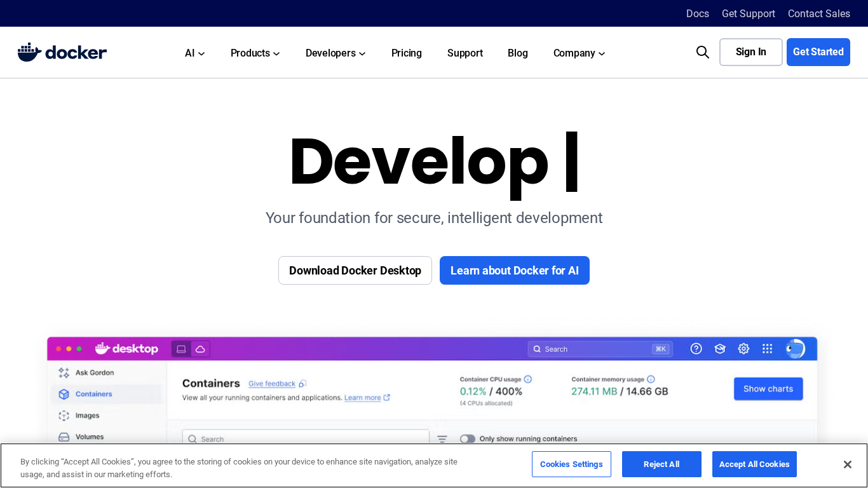Toggle Only show running containers switch
This screenshot has height=488, width=868.
point(468,438)
